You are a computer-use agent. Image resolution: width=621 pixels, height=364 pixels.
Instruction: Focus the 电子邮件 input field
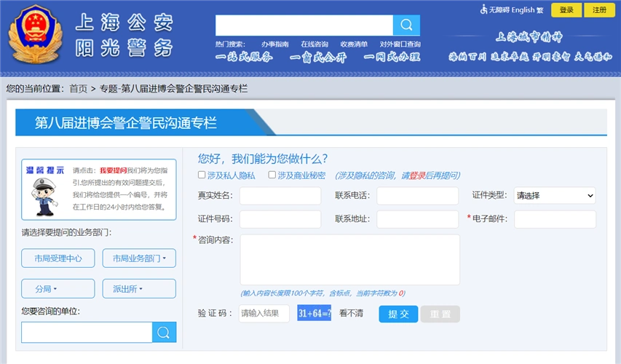[555, 219]
